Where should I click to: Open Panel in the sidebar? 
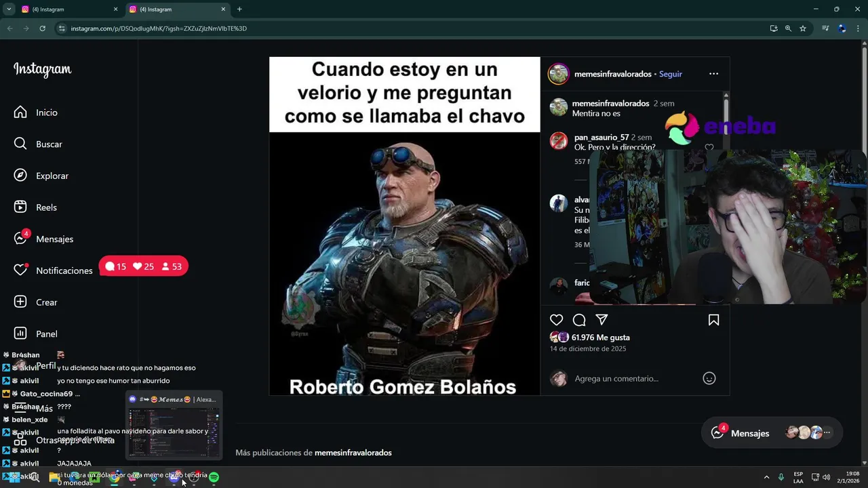(47, 333)
